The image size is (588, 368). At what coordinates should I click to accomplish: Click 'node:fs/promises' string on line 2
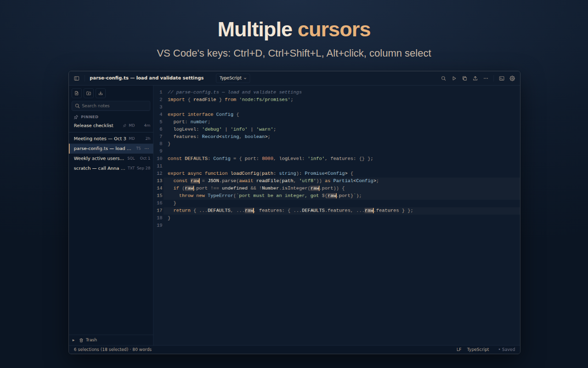[x=265, y=100]
